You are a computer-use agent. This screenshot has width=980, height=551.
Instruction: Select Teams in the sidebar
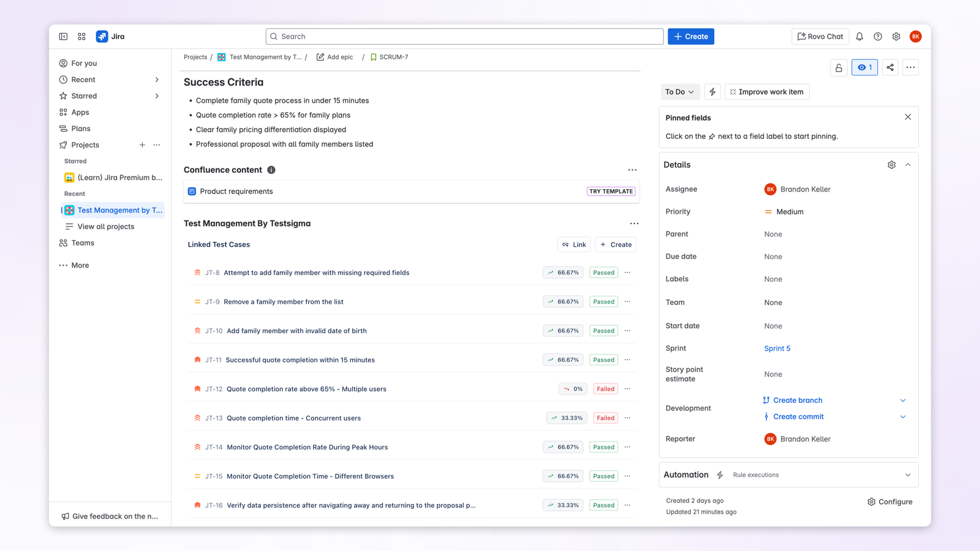click(x=83, y=243)
